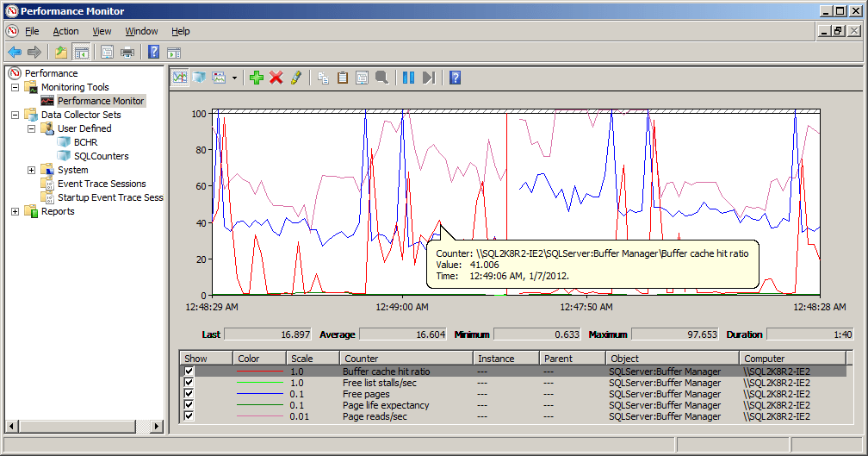Open the graph type dropdown arrow

(234, 78)
